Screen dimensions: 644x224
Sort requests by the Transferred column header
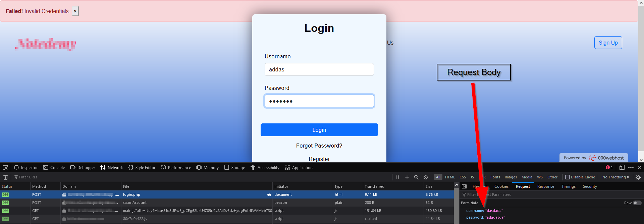tap(375, 186)
